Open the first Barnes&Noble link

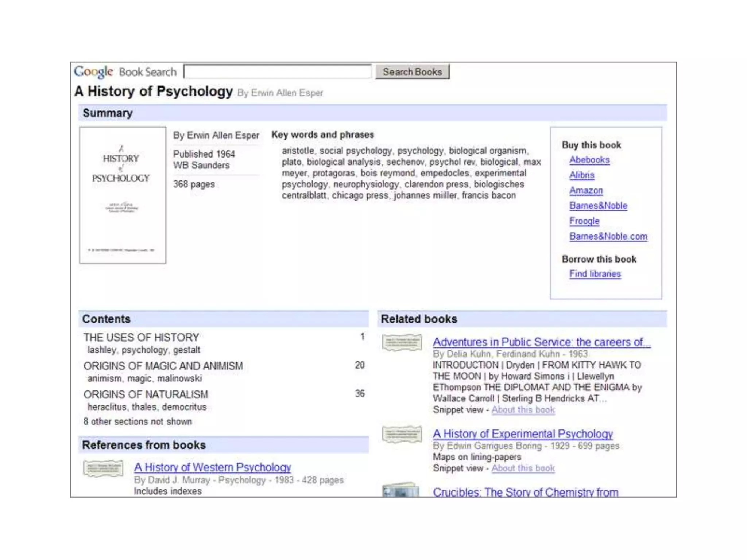598,206
